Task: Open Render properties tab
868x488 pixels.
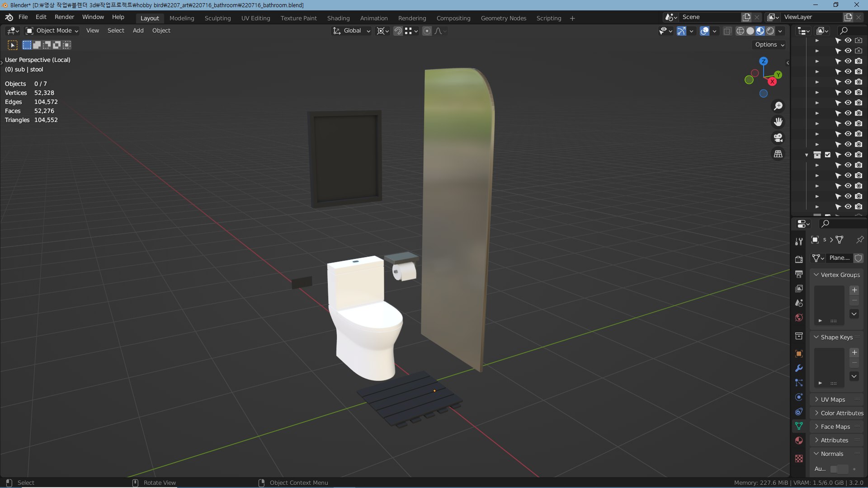Action: pos(799,259)
